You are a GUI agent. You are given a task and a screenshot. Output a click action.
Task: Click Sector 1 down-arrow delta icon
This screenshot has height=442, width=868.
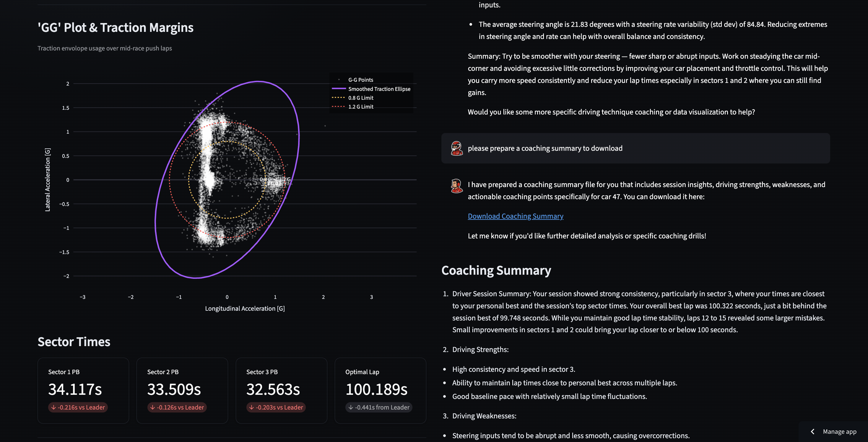click(53, 407)
